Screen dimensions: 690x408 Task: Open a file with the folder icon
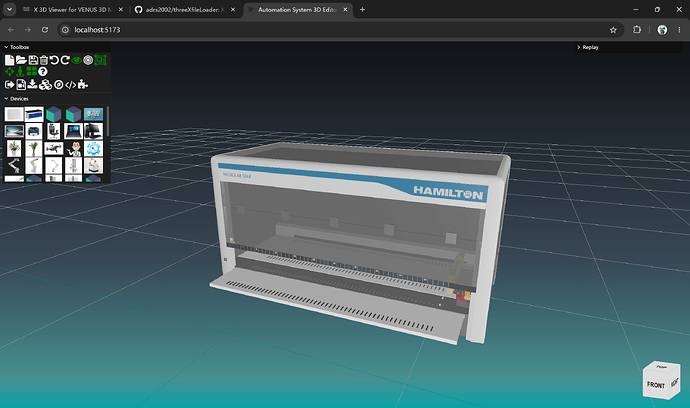click(21, 60)
